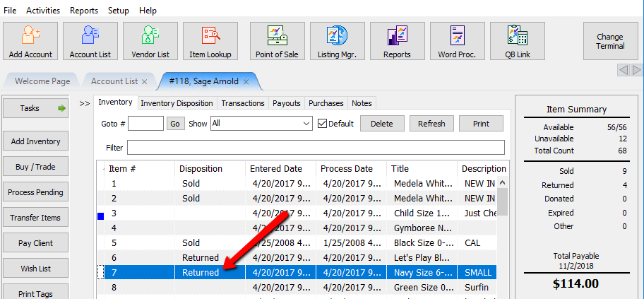Open Point of Sale

(x=278, y=41)
